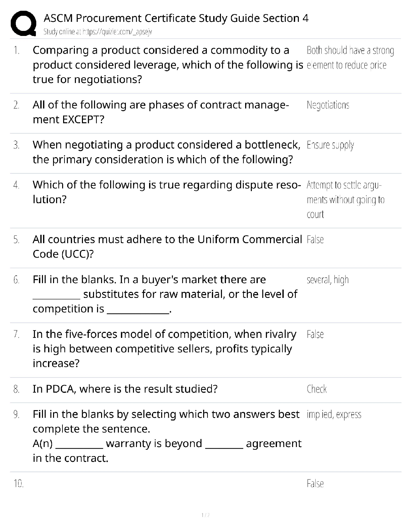411x532 pixels.
Task: Select the bottleneck product negotiation question
Action: pyautogui.click(x=167, y=152)
